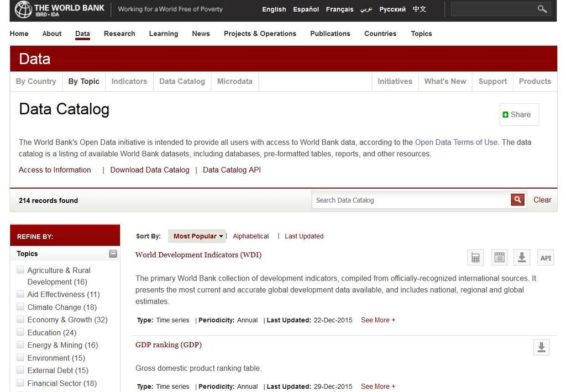Image resolution: width=566 pixels, height=392 pixels.
Task: Open the WDI data table view icon
Action: (499, 257)
